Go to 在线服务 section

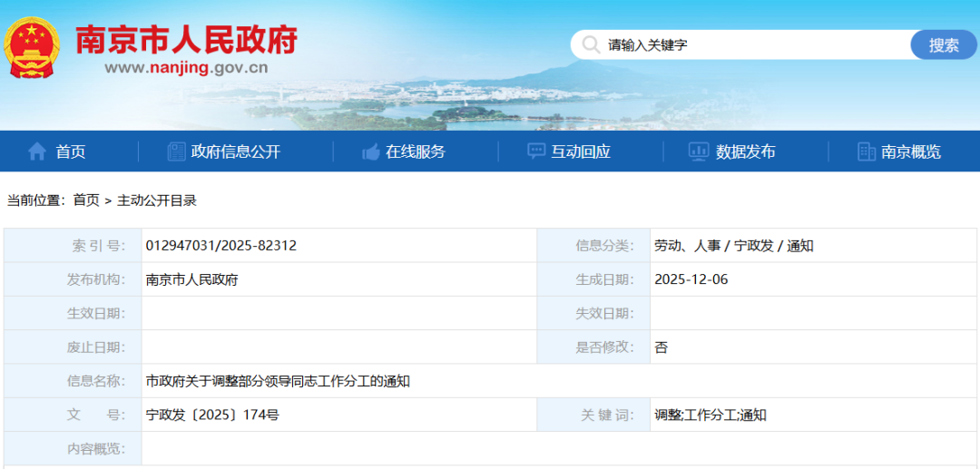(416, 151)
